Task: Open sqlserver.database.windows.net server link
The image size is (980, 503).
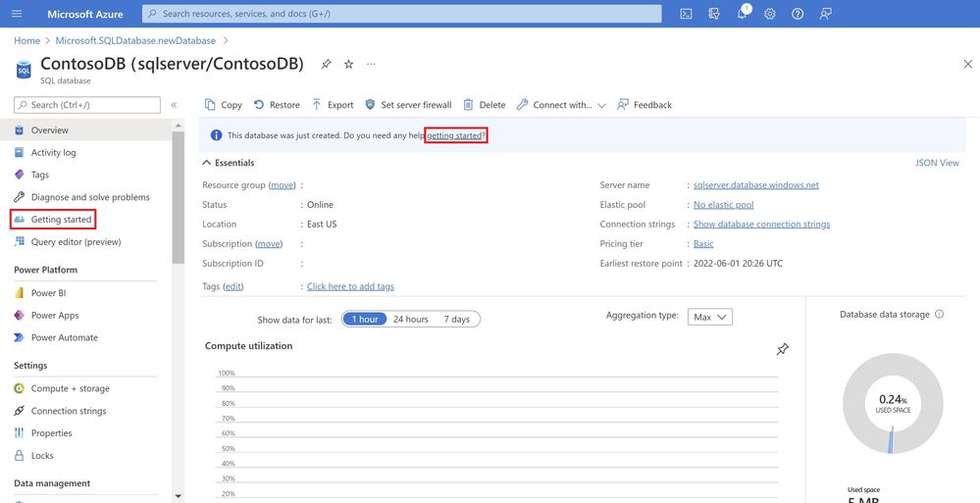Action: 756,185
